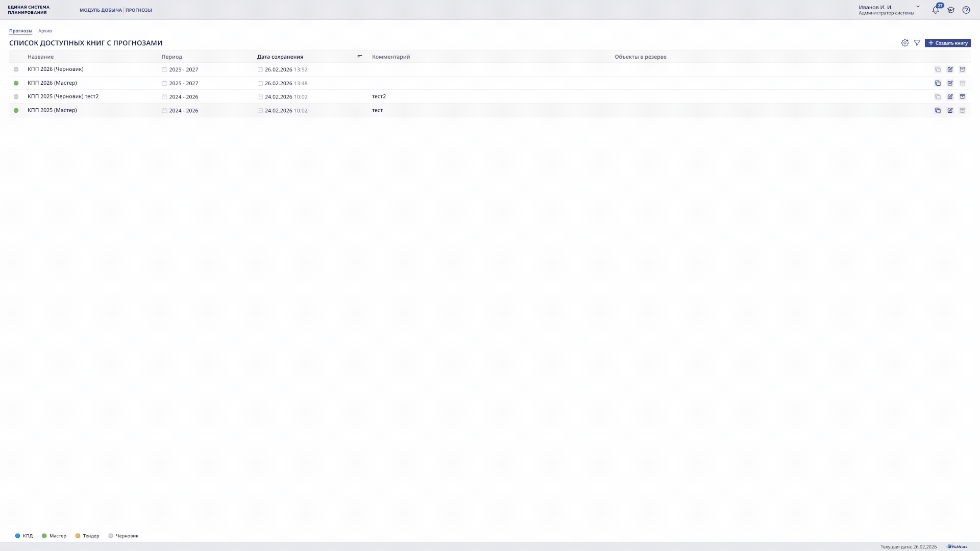The height and width of the screenshot is (551, 980).
Task: Archive the КПП 2025 (Черновик) тест2 book
Action: point(962,97)
